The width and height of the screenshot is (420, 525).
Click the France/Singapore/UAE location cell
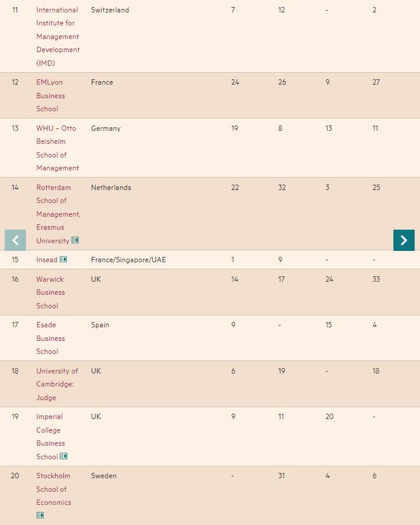128,260
